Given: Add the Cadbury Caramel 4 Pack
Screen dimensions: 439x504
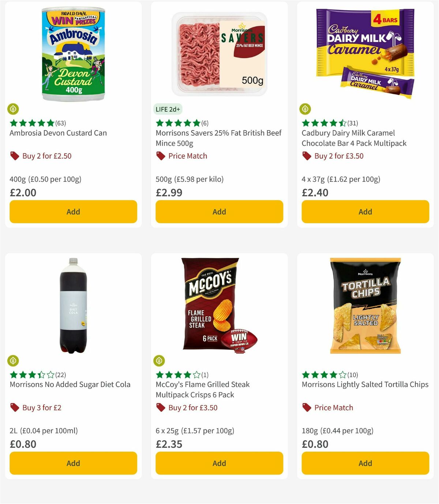Looking at the screenshot, I should pyautogui.click(x=365, y=212).
